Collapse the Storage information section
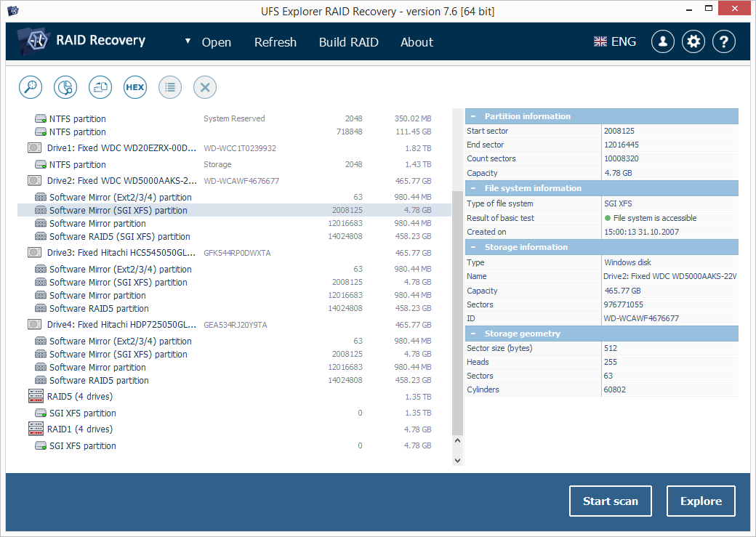 pyautogui.click(x=473, y=247)
